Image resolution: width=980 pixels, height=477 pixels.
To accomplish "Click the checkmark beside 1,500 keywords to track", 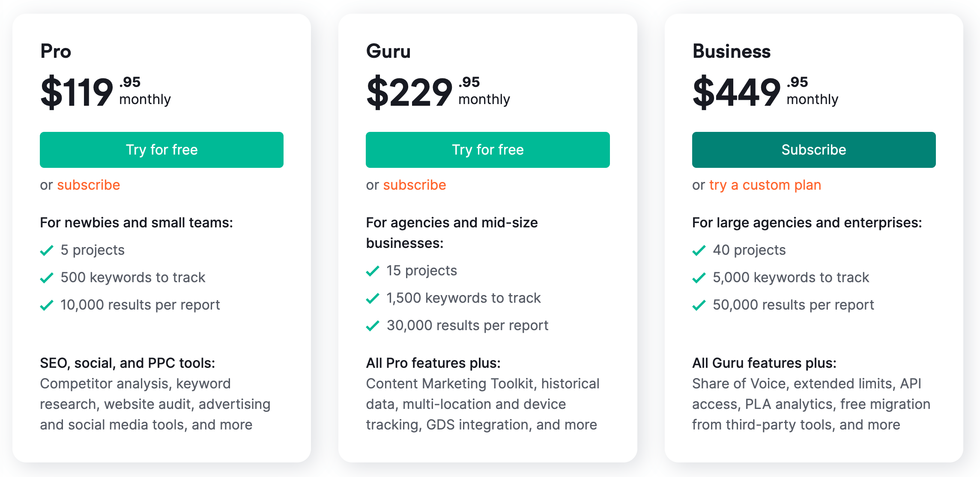I will (x=373, y=298).
